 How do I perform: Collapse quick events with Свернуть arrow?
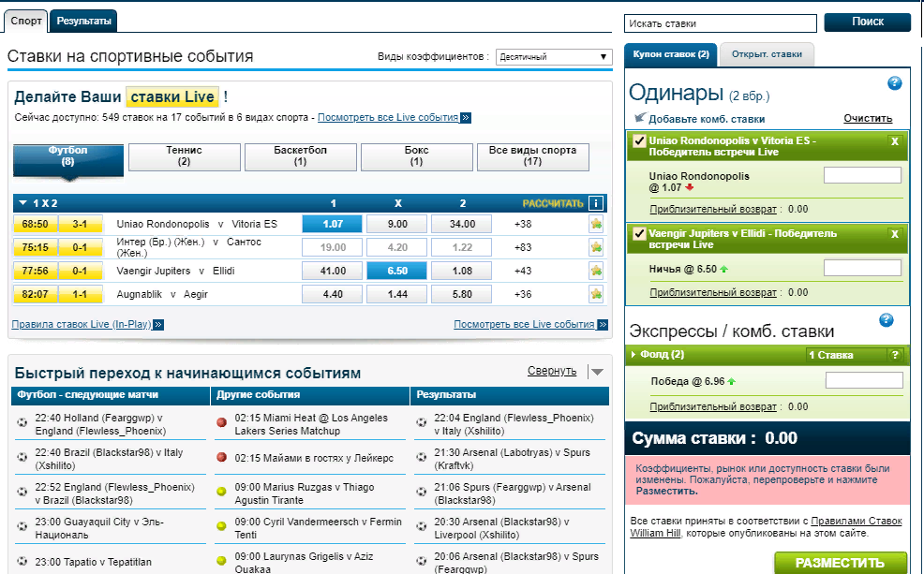(597, 372)
